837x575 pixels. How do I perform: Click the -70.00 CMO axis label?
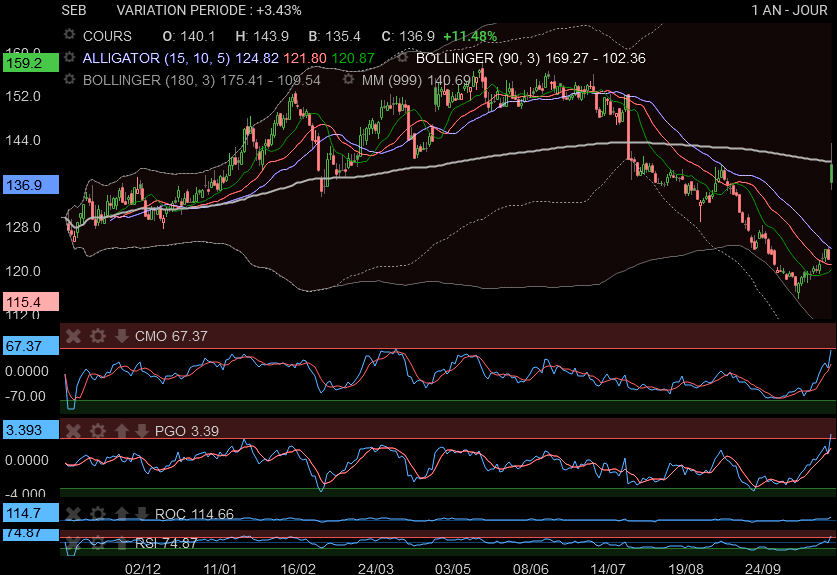click(25, 396)
